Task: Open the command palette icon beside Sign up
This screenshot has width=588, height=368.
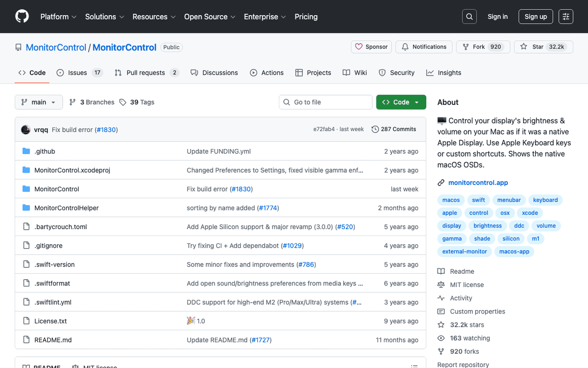Action: click(565, 16)
